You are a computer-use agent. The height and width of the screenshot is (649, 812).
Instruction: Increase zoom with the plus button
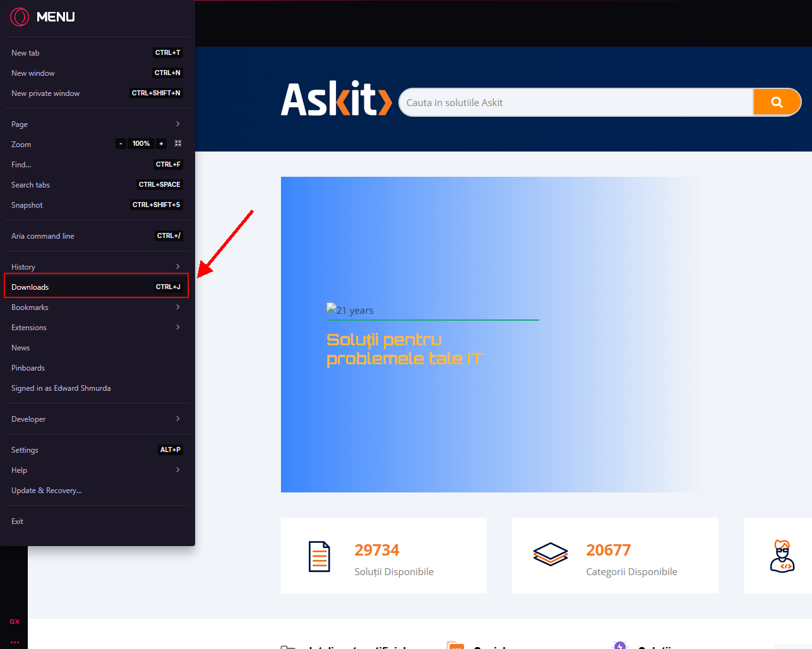coord(161,144)
